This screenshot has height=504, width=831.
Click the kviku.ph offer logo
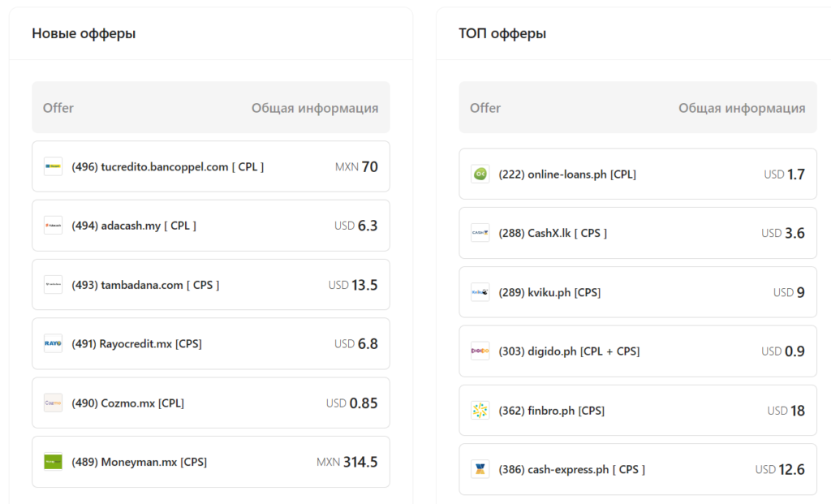click(480, 292)
